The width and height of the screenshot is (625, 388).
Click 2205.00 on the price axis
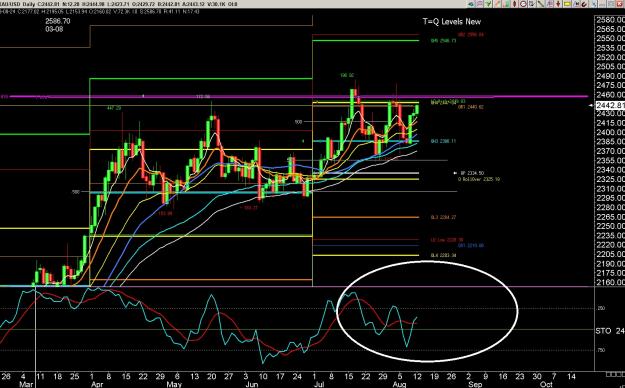(610, 254)
